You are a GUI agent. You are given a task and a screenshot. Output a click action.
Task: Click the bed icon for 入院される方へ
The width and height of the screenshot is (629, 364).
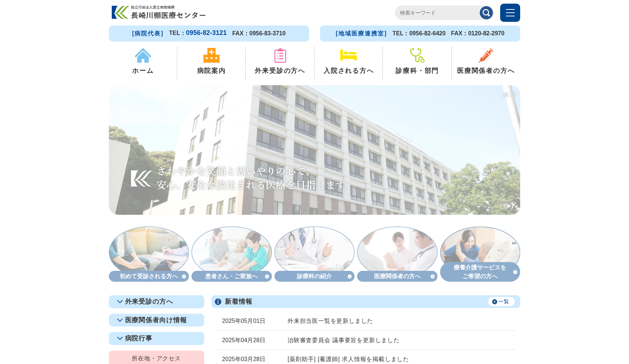click(348, 55)
